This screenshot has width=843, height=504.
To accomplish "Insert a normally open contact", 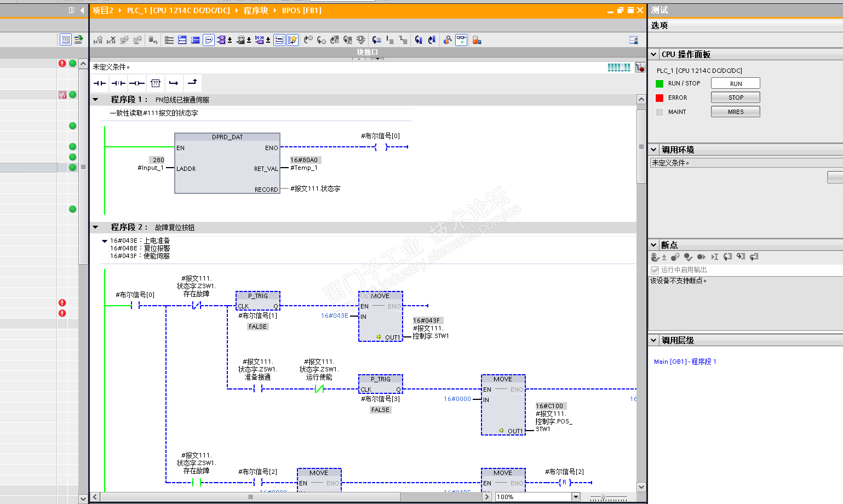I will 100,83.
